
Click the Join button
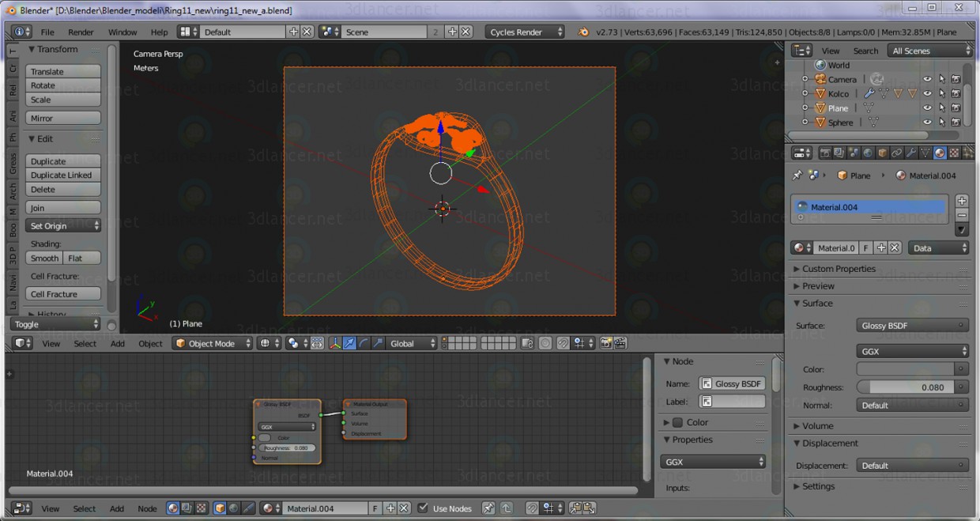(63, 208)
